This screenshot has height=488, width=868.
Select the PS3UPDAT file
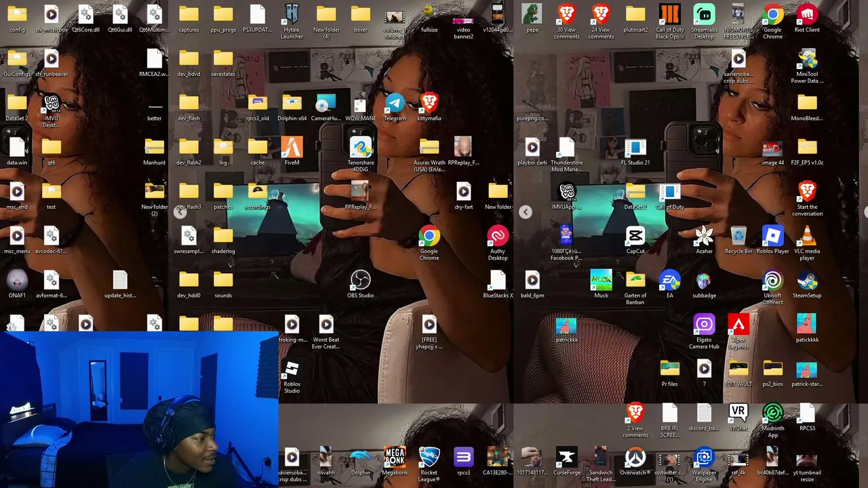click(258, 18)
